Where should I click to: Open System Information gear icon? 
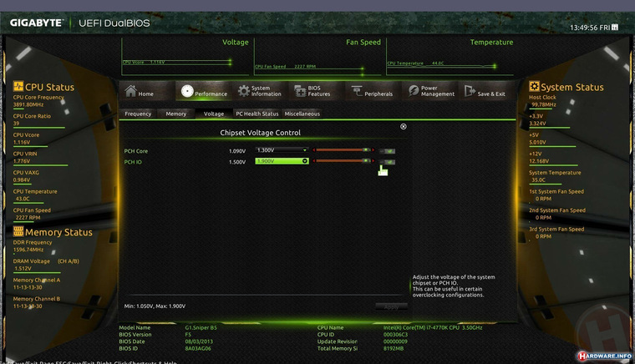click(243, 91)
